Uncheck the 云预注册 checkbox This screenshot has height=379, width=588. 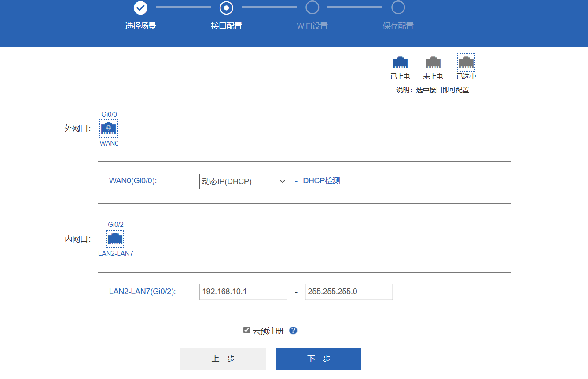(246, 330)
